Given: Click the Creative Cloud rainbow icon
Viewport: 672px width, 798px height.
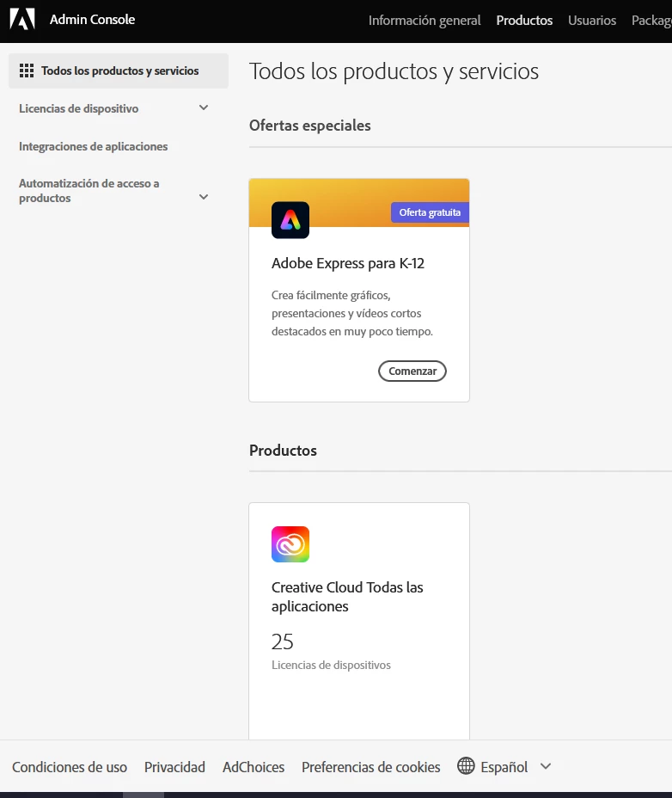Looking at the screenshot, I should (290, 544).
